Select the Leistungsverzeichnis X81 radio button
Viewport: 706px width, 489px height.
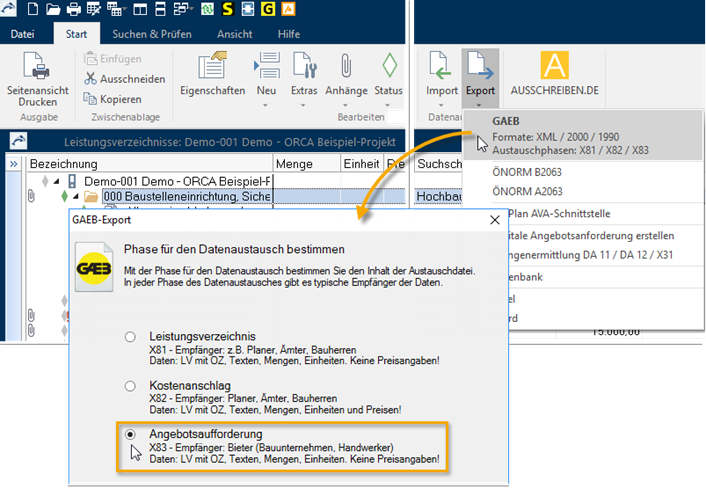pyautogui.click(x=130, y=337)
